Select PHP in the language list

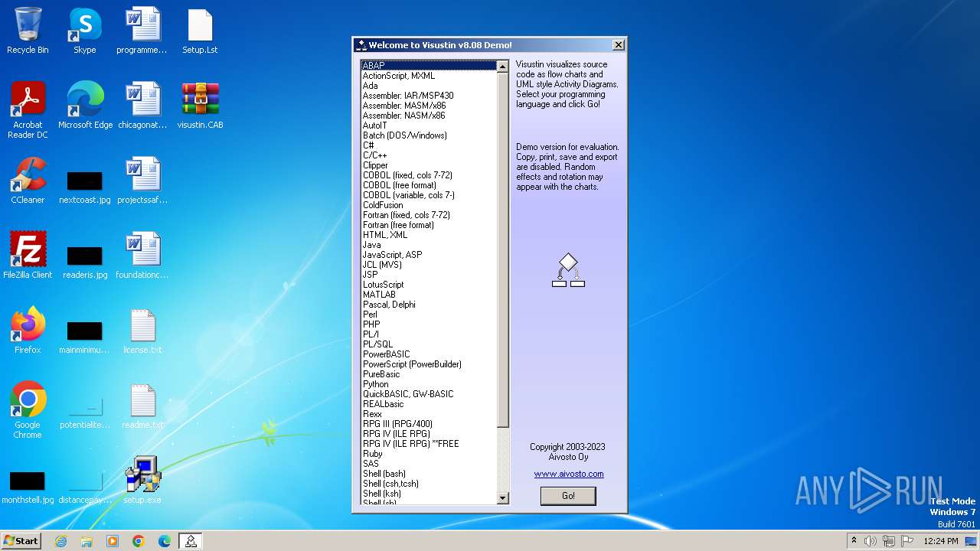[x=429, y=324]
